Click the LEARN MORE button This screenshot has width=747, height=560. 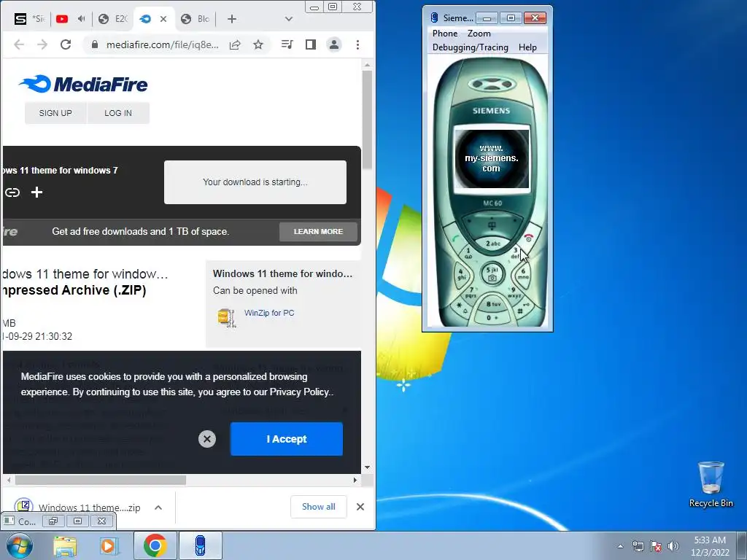(318, 231)
